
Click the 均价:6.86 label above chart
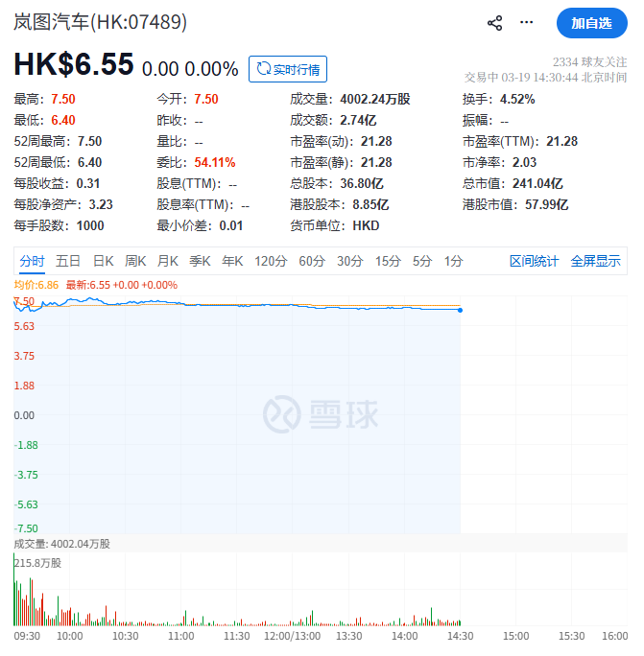tap(36, 286)
